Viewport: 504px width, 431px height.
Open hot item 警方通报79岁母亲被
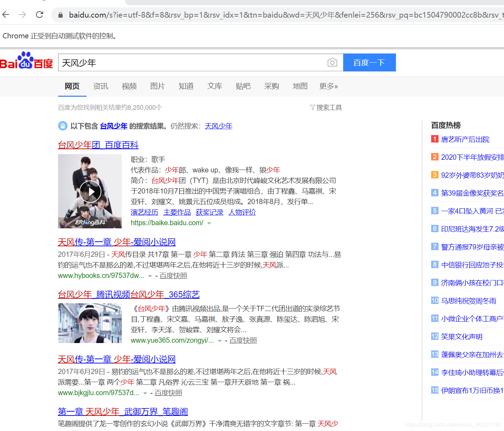[x=472, y=247]
